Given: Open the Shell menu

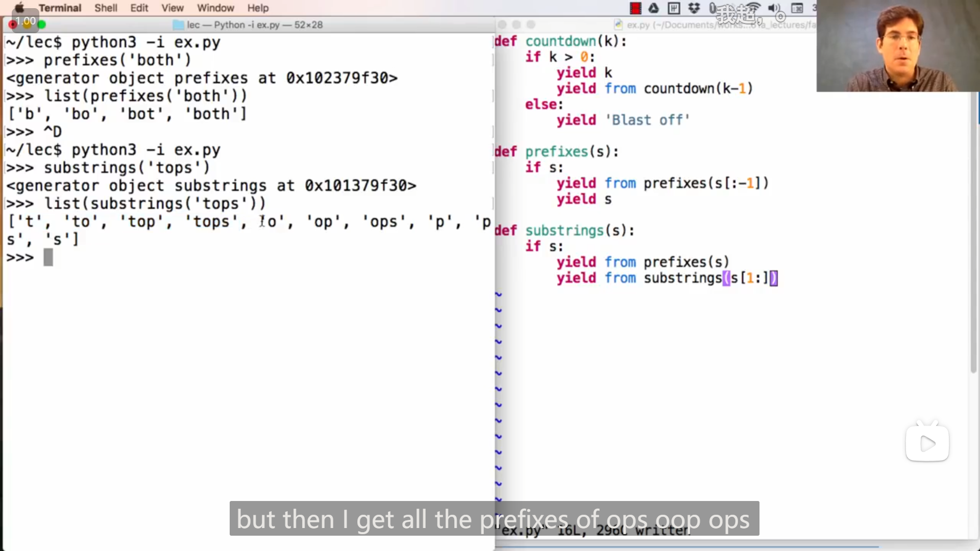Looking at the screenshot, I should point(106,8).
